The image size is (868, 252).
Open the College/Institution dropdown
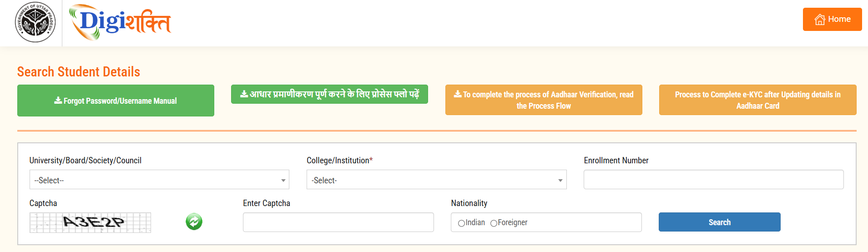(437, 180)
